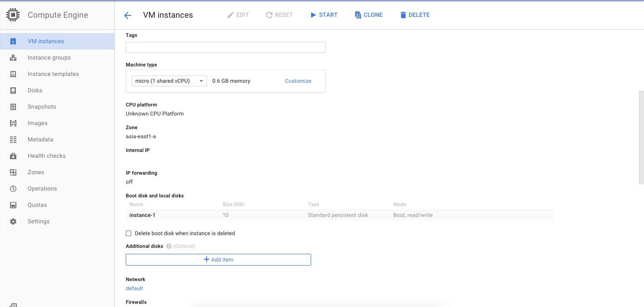The width and height of the screenshot is (644, 307).
Task: Click the help icon beside Additional disks
Action: click(x=169, y=246)
